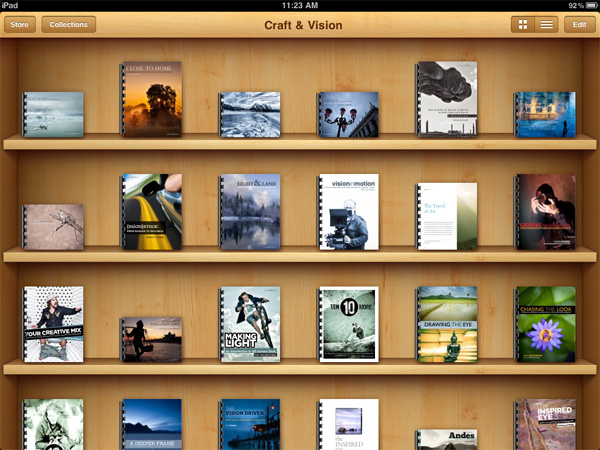Image resolution: width=600 pixels, height=450 pixels.
Task: Open the Ten More book
Action: coord(348,324)
